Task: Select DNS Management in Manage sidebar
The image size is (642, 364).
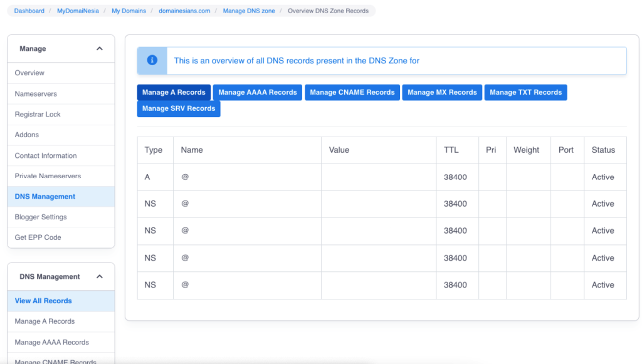Action: click(61, 196)
